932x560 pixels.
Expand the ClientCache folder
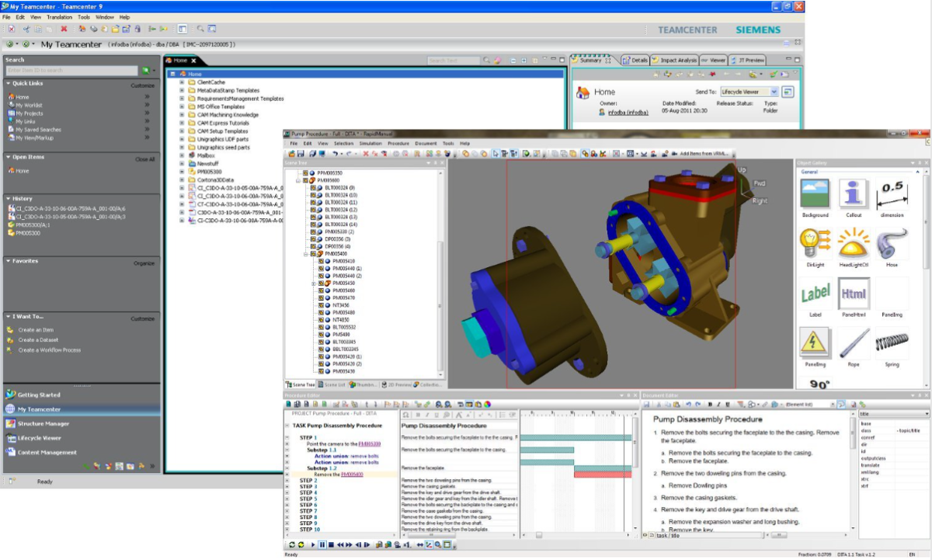click(x=183, y=82)
